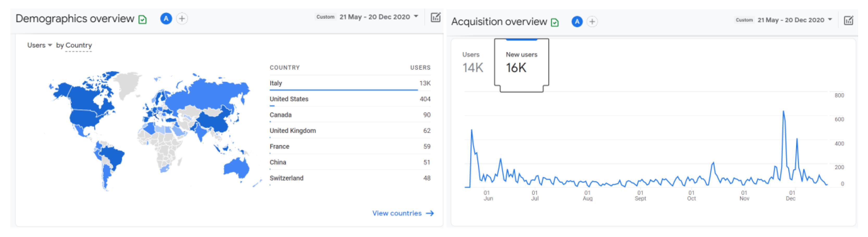868x237 pixels.
Task: Click the highest December peak on the chart
Action: click(783, 111)
